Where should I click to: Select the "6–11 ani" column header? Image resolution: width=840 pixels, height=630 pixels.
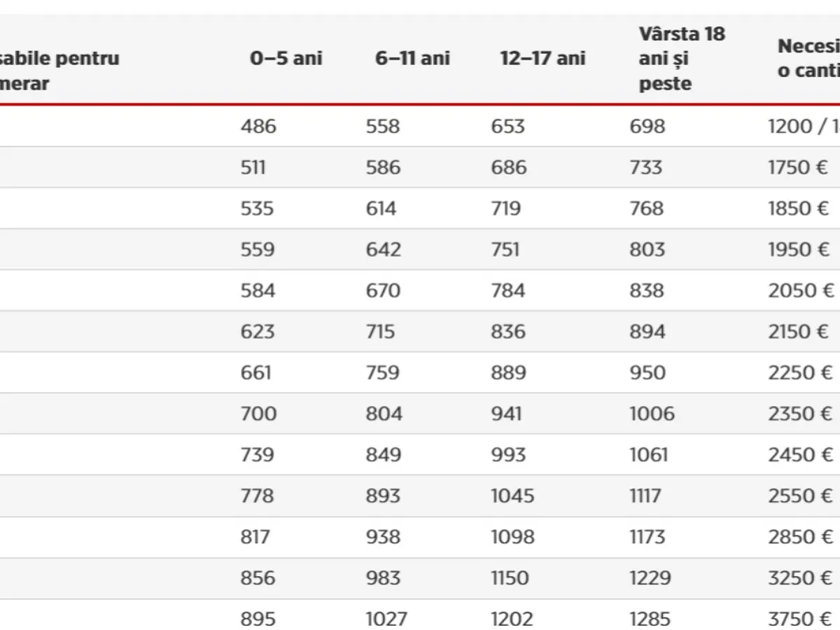412,58
